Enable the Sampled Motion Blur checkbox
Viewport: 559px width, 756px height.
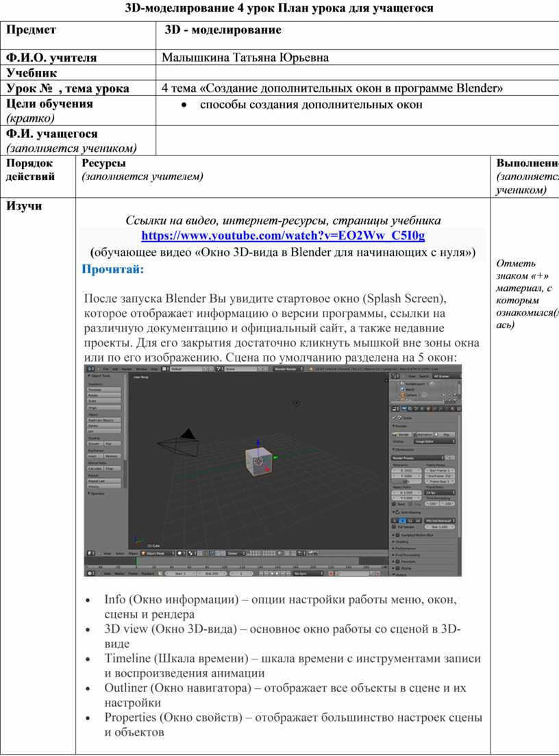point(398,535)
